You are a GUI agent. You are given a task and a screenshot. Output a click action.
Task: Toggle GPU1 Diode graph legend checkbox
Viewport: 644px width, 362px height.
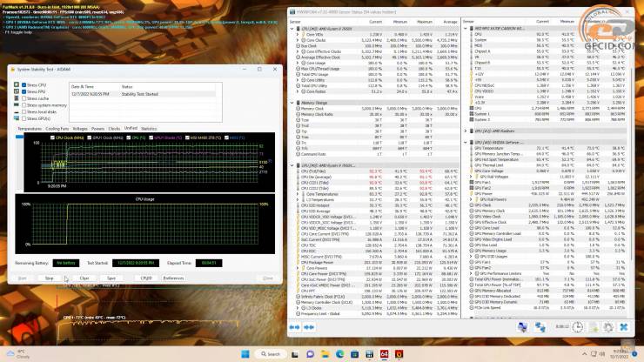pos(151,137)
